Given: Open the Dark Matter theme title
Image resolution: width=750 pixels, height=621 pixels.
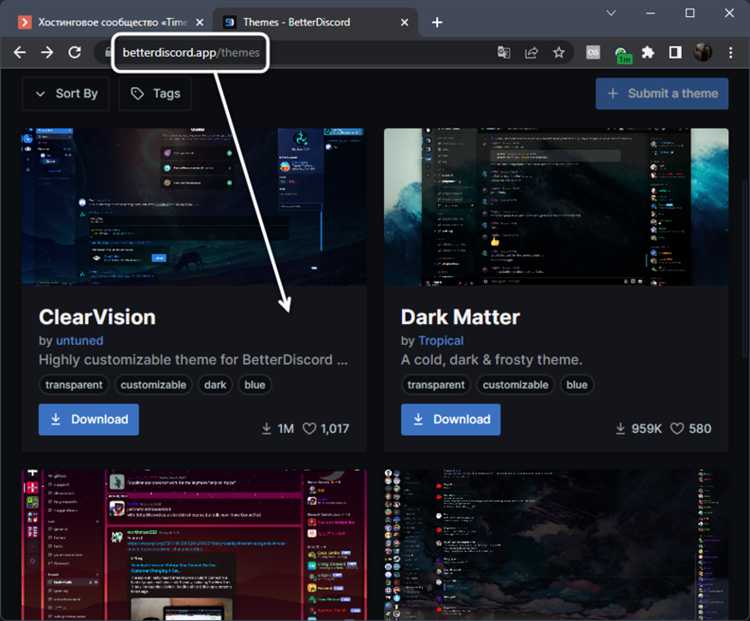Looking at the screenshot, I should [x=460, y=317].
